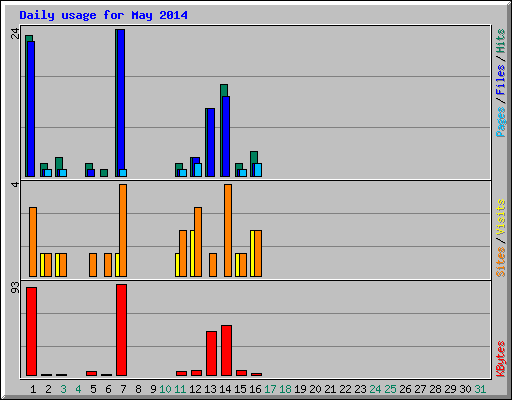Select the orange Sites bar for day 13
Viewport: 512px width, 400px height.
[213, 265]
